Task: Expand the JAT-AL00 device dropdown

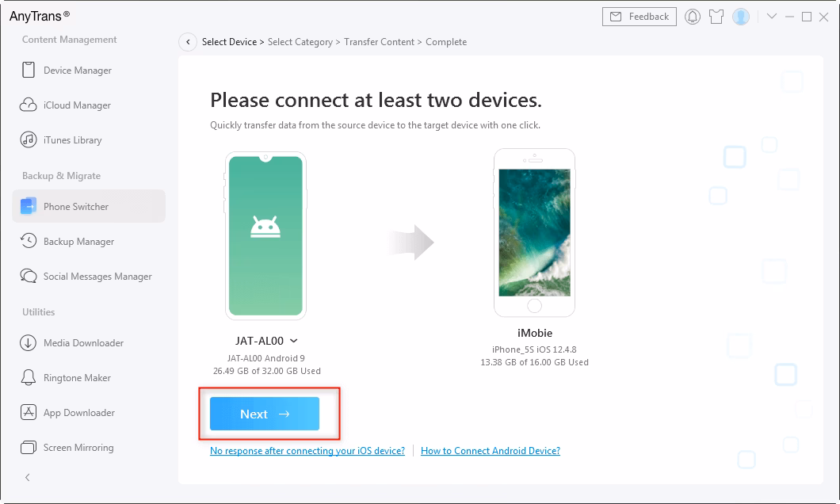Action: click(x=292, y=340)
